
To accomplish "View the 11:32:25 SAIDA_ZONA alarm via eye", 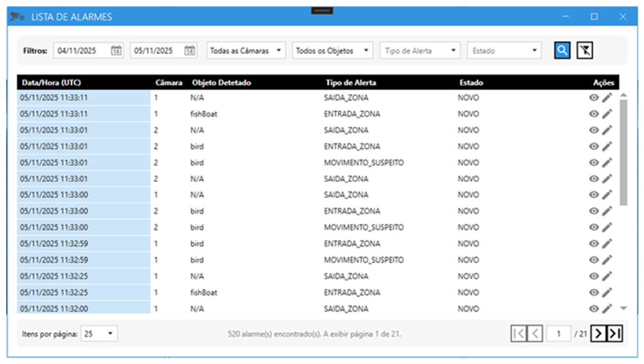I will tap(594, 276).
